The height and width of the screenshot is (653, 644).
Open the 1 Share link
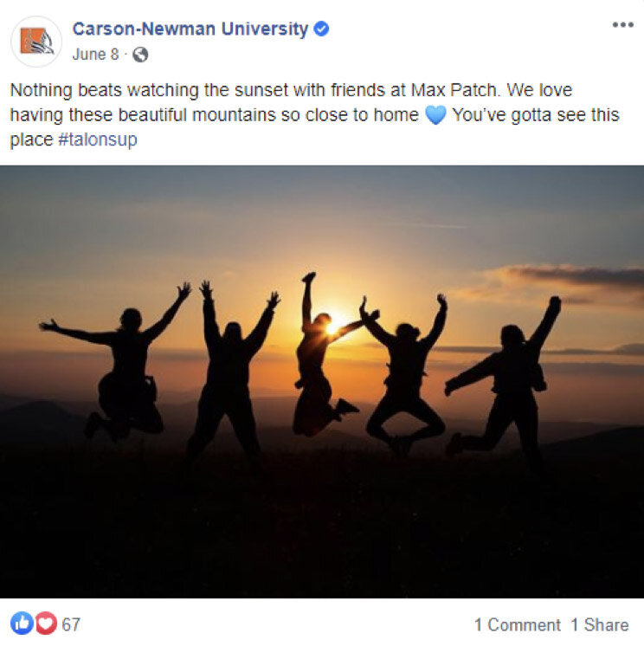600,624
